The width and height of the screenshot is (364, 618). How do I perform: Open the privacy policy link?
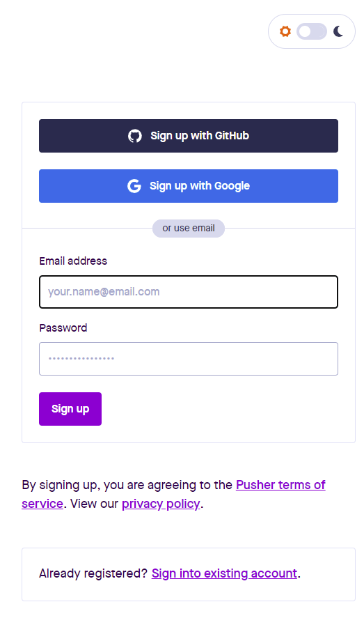161,504
